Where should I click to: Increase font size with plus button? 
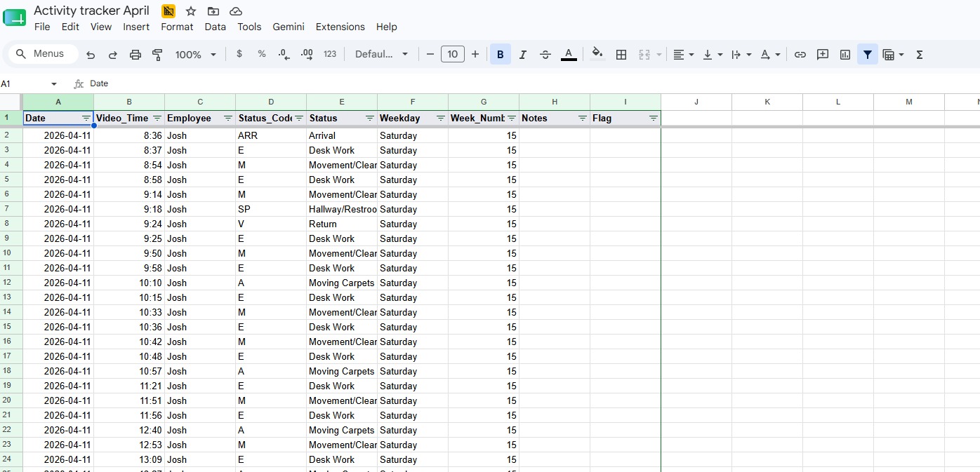coord(475,54)
